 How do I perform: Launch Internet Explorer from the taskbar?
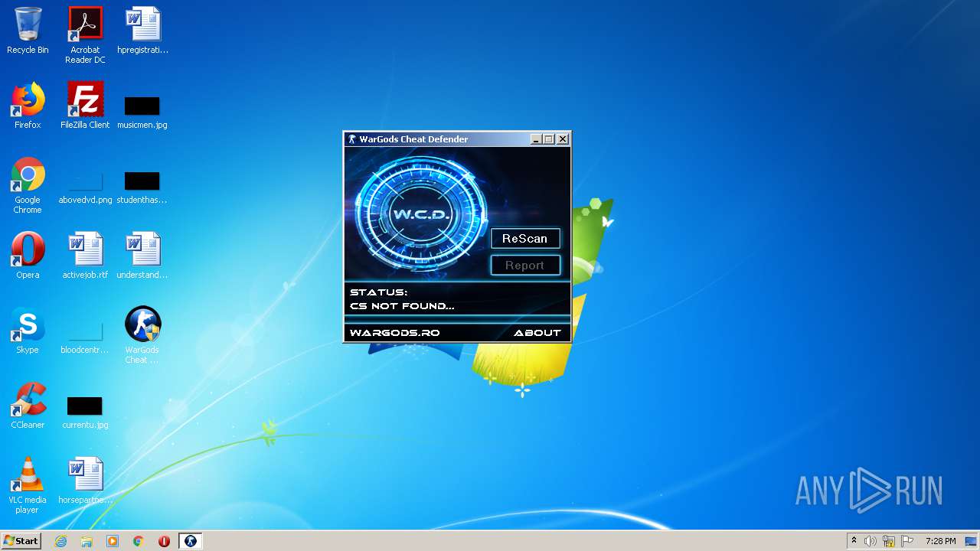[x=61, y=541]
